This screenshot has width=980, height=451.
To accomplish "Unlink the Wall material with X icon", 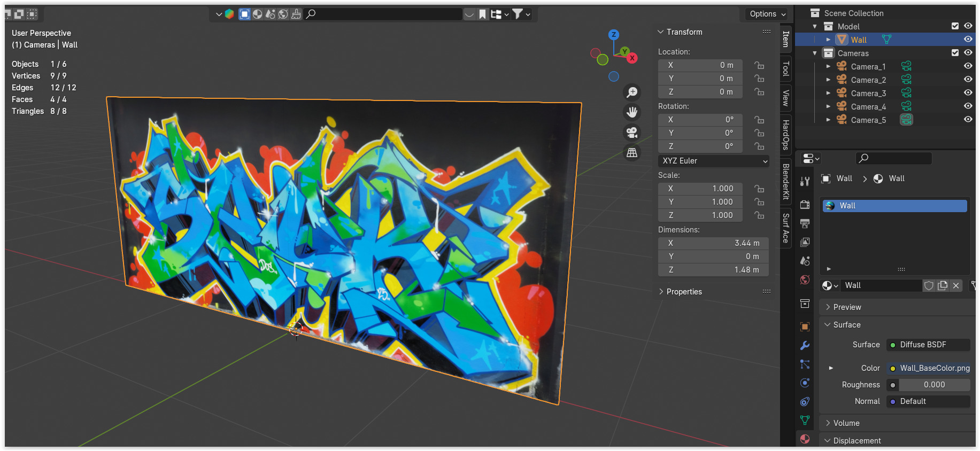I will coord(956,285).
